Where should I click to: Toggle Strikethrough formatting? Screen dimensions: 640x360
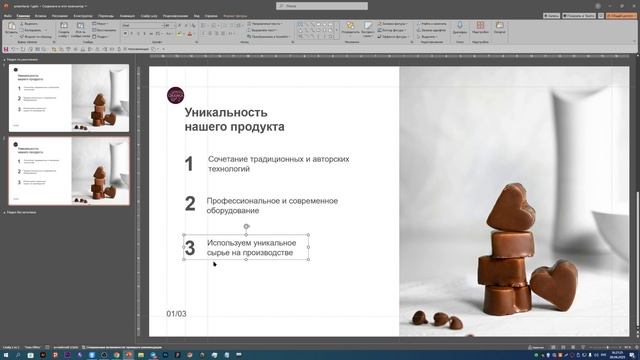tap(151, 33)
